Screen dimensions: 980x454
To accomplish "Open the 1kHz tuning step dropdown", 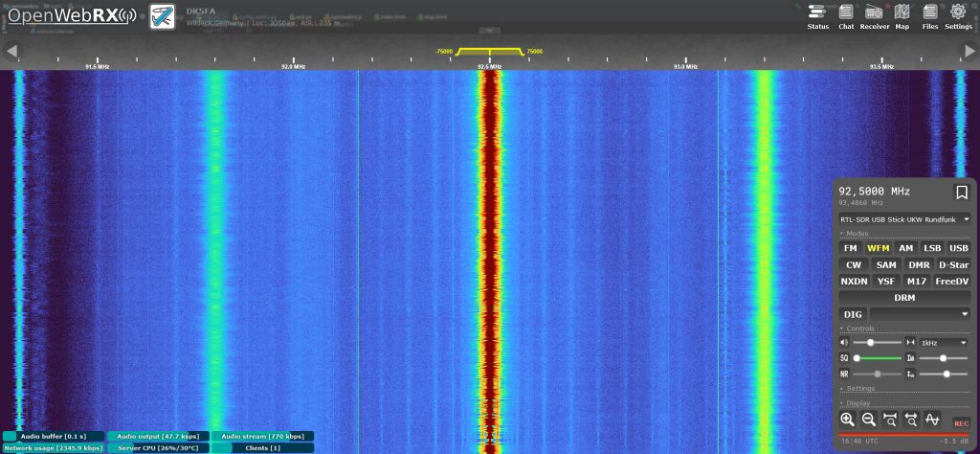I will (x=943, y=342).
